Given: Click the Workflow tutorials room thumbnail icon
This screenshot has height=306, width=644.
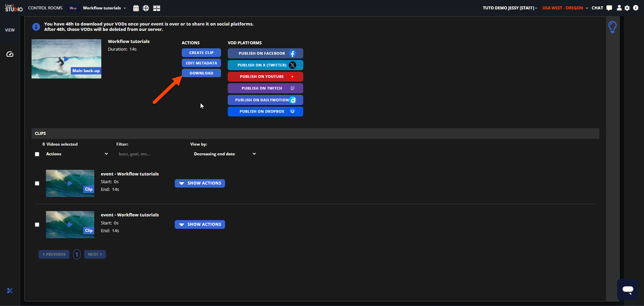Looking at the screenshot, I should 73,8.
